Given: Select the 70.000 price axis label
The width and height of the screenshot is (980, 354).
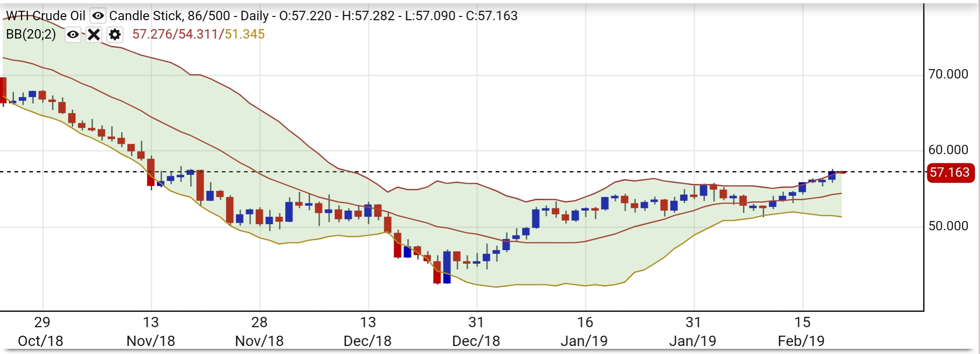Looking at the screenshot, I should pos(948,74).
